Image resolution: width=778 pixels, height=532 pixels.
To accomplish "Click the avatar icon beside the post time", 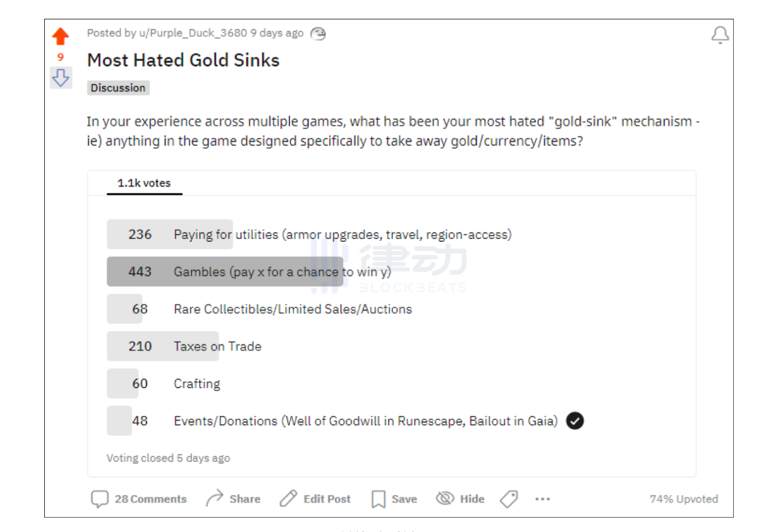I will point(318,34).
